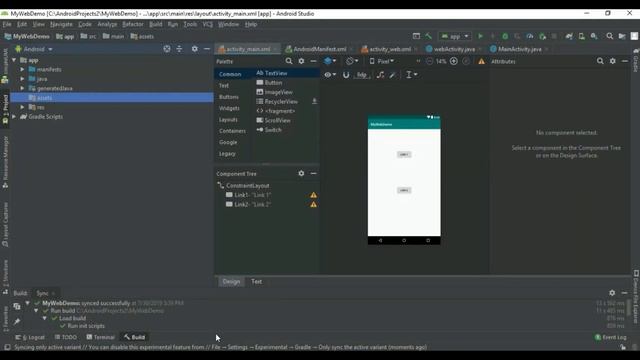The height and width of the screenshot is (360, 640).
Task: Open Palette settings gear
Action: [x=301, y=61]
